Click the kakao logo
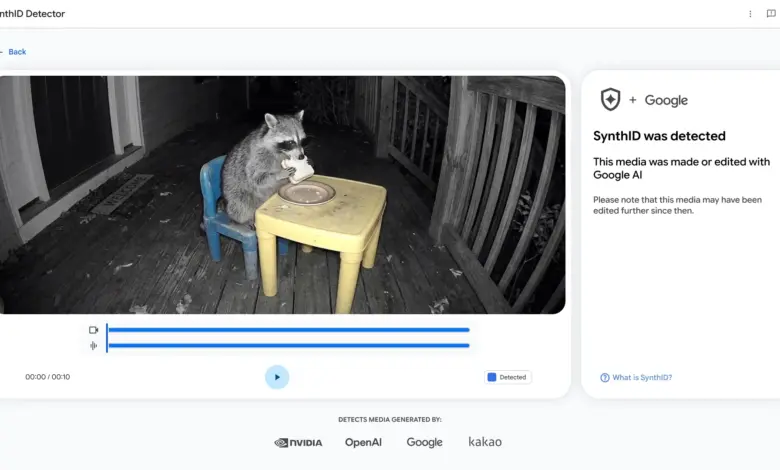The image size is (780, 470). tap(485, 442)
